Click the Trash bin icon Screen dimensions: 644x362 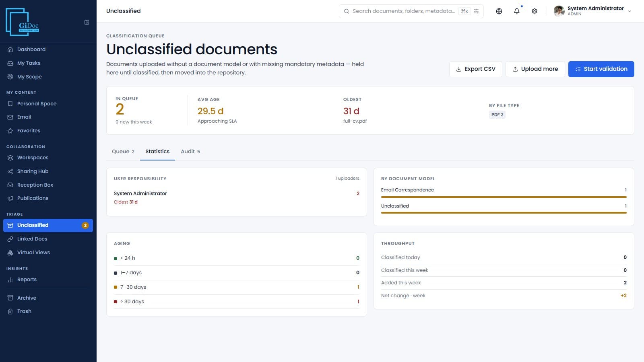tap(10, 311)
